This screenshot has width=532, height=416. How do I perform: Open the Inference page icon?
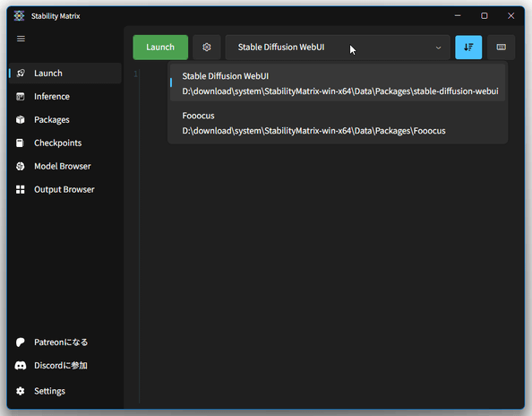21,97
